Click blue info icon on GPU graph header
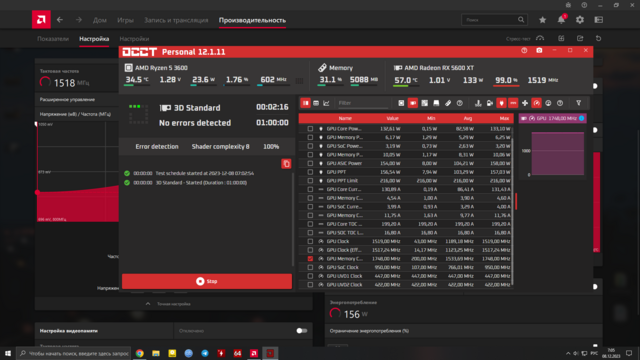The width and height of the screenshot is (640, 360). [582, 118]
